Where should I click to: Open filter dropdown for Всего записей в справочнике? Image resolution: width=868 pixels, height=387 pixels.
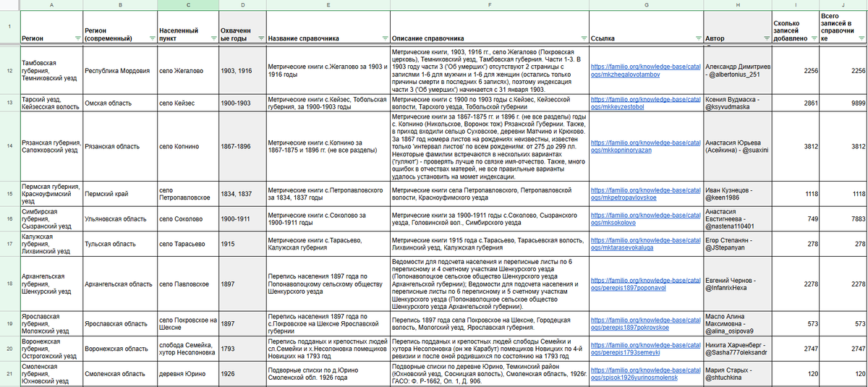[x=861, y=38]
